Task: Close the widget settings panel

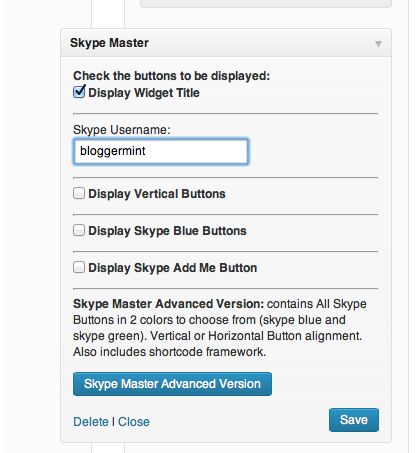Action: pyautogui.click(x=134, y=422)
